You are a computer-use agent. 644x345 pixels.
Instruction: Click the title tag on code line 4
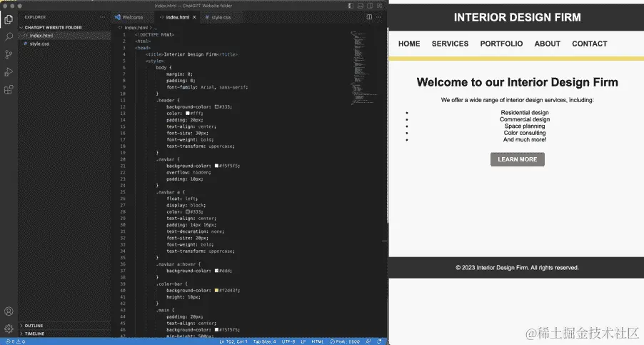[191, 54]
